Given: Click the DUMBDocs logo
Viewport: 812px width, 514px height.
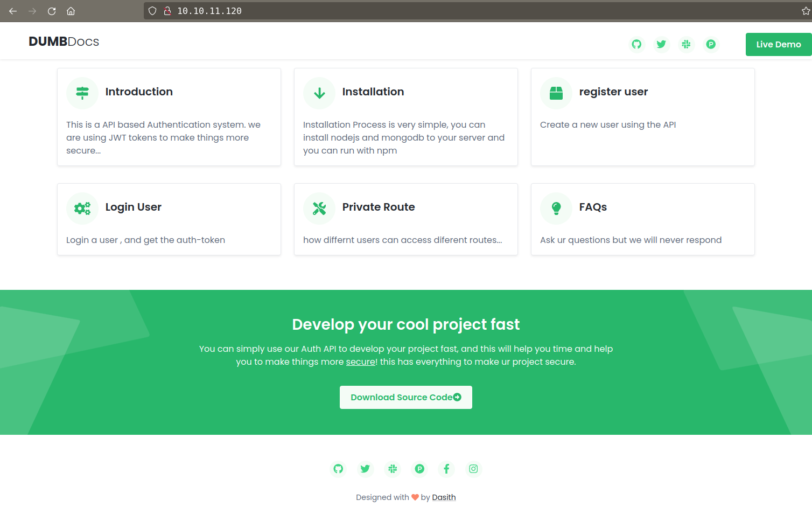Looking at the screenshot, I should coord(64,42).
